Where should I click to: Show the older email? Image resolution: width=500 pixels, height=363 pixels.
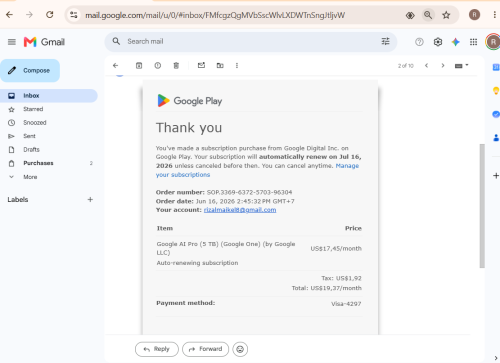click(x=443, y=66)
